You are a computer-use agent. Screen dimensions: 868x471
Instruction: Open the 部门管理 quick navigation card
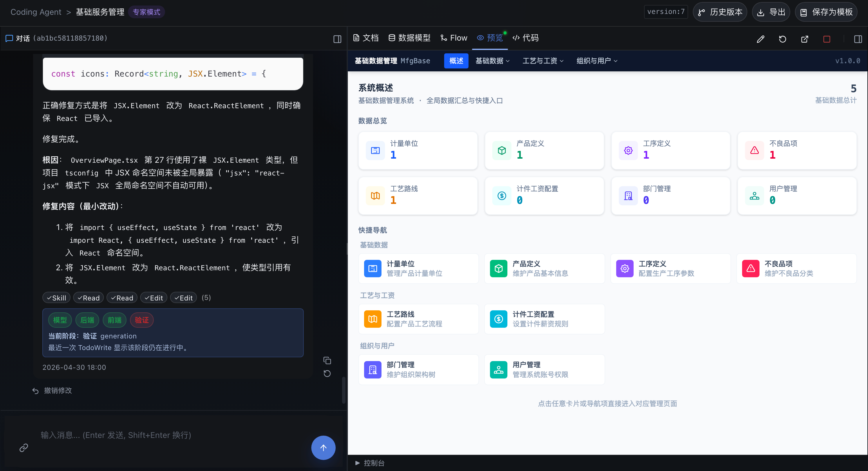[419, 369]
